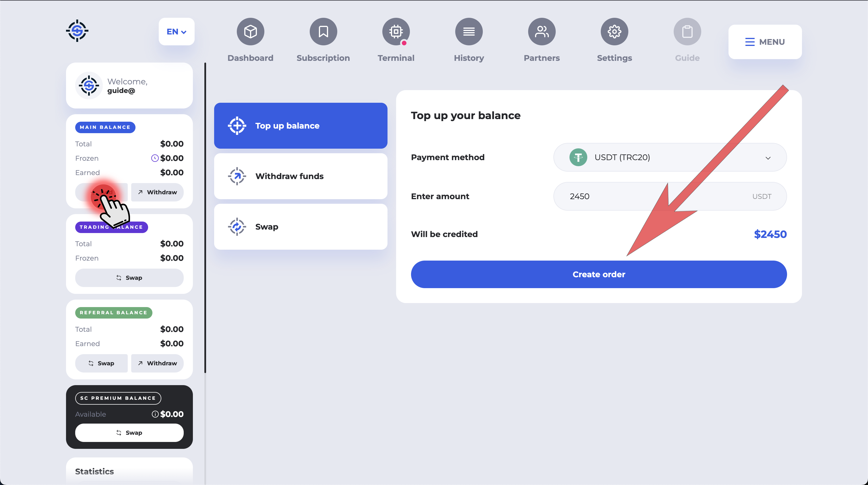This screenshot has width=868, height=485.
Task: Expand the EN language dropdown
Action: [x=176, y=32]
